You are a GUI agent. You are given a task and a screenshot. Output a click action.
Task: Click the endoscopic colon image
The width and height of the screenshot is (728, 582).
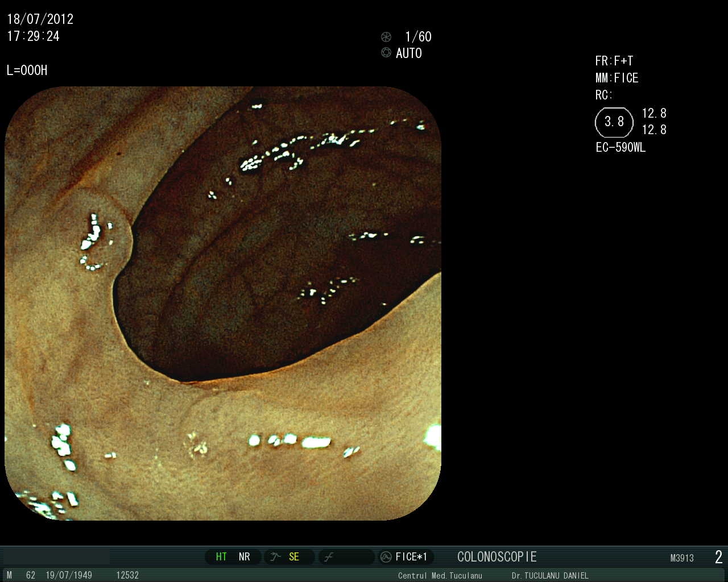[x=223, y=303]
